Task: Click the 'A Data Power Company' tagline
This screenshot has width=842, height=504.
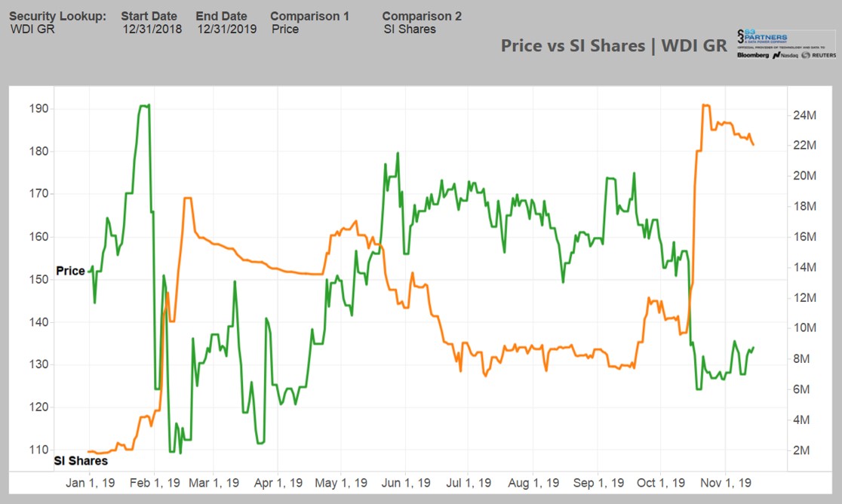Action: tap(766, 40)
